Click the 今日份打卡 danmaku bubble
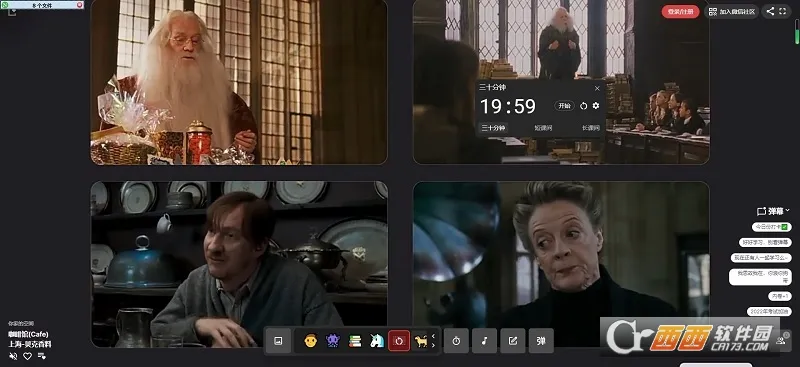 [x=771, y=227]
